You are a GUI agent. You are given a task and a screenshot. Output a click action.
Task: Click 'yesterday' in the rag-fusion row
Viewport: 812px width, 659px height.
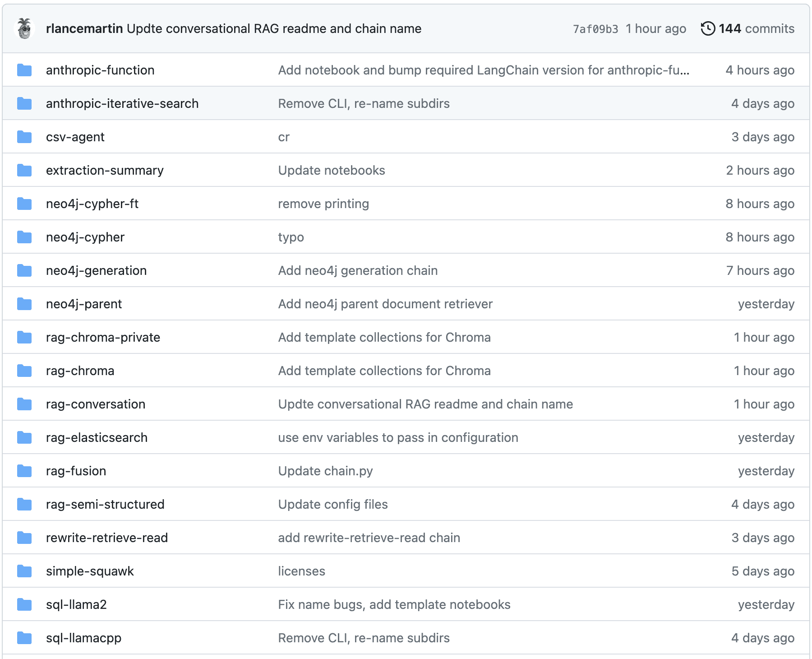point(766,471)
